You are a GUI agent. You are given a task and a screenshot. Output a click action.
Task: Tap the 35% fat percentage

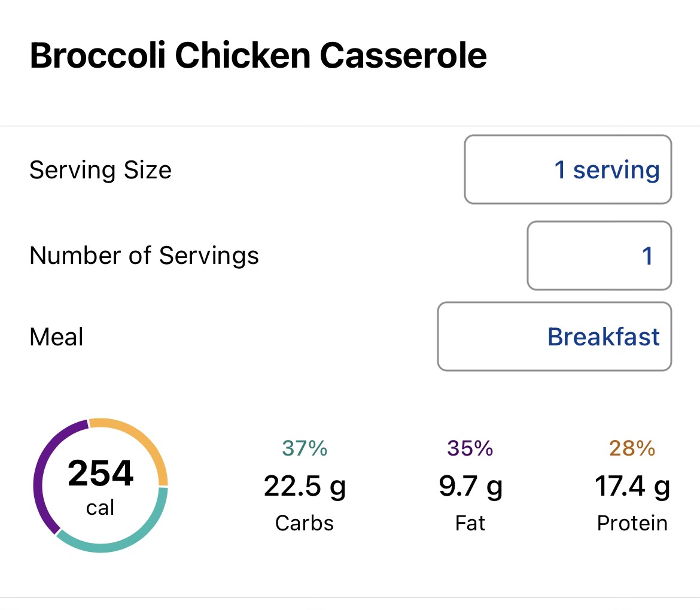pos(470,448)
